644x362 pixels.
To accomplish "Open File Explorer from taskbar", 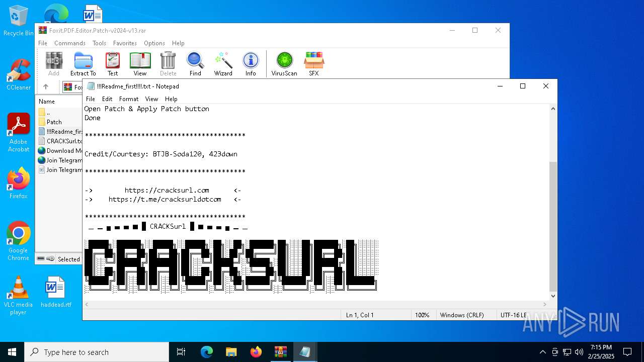I will (231, 352).
